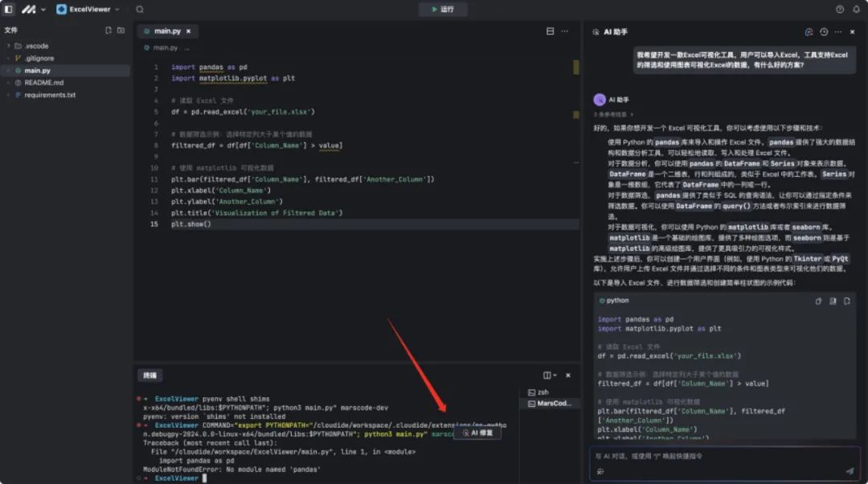868x484 pixels.
Task: Click the user question bubble in AI chat
Action: pos(743,59)
